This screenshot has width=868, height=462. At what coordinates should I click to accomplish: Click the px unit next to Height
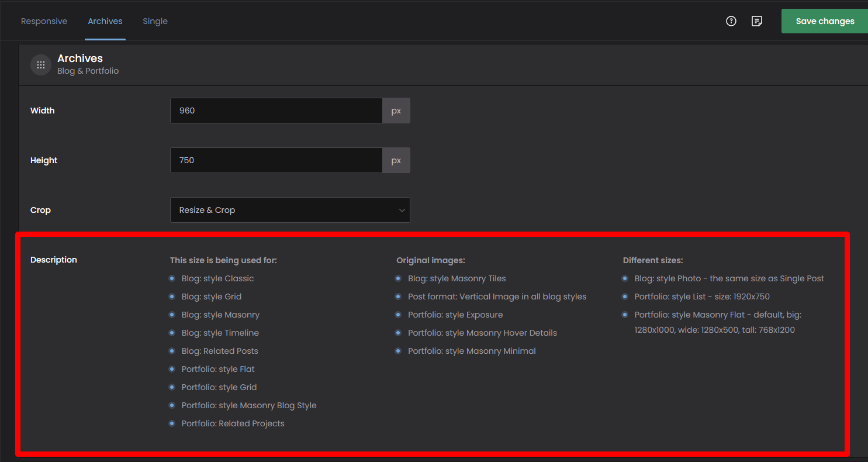click(x=396, y=160)
